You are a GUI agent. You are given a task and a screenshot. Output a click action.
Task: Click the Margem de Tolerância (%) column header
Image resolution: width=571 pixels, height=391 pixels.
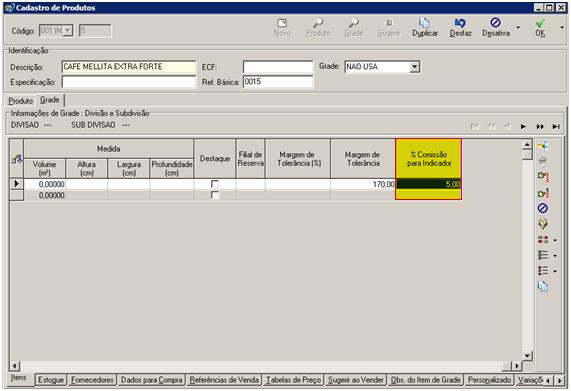click(298, 159)
